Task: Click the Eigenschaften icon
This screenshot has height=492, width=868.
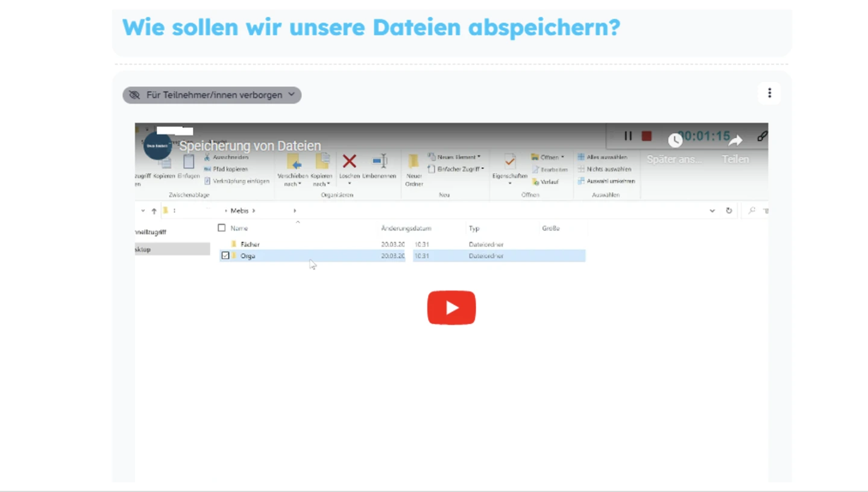Action: (509, 162)
